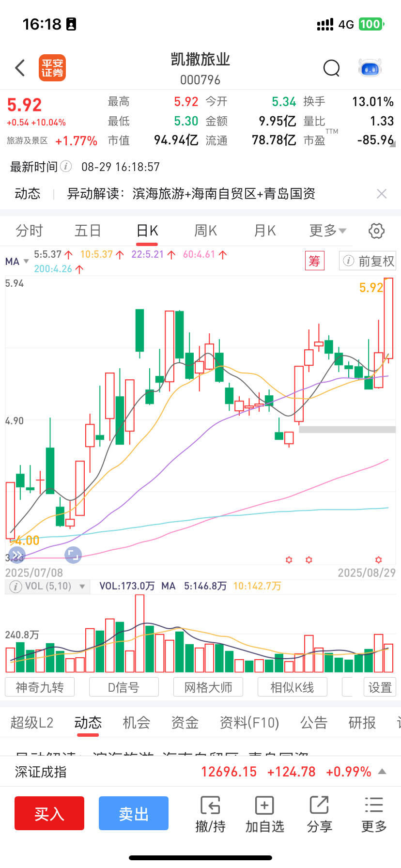Open 异动解读 滨海旅游 news text
The height and width of the screenshot is (868, 401).
pos(191,194)
